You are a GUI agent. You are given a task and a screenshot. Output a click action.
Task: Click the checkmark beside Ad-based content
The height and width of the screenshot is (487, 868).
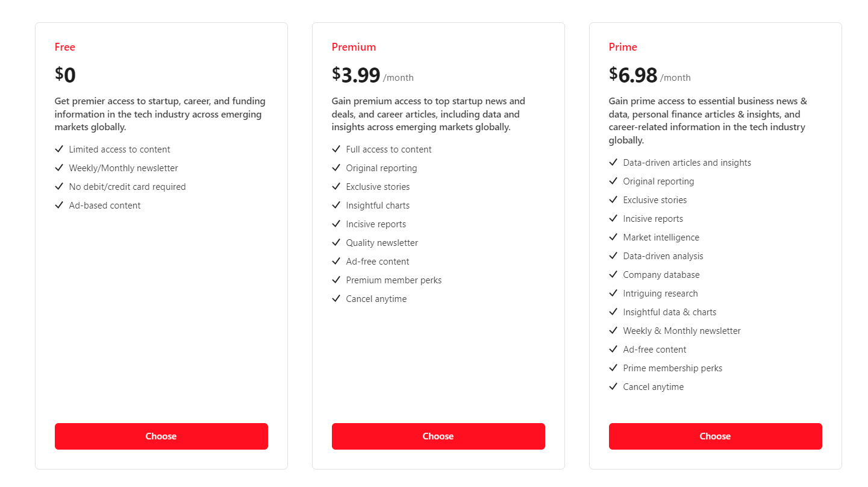click(x=59, y=205)
